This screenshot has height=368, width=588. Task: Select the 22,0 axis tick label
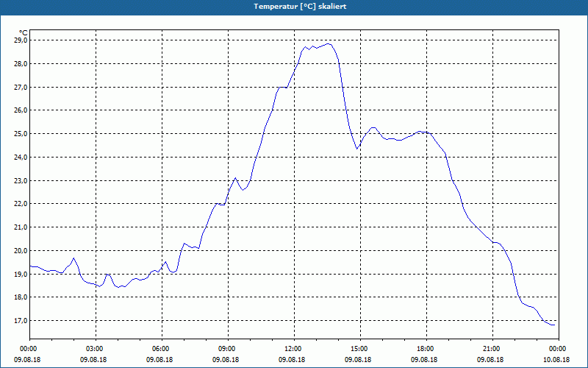(21, 204)
